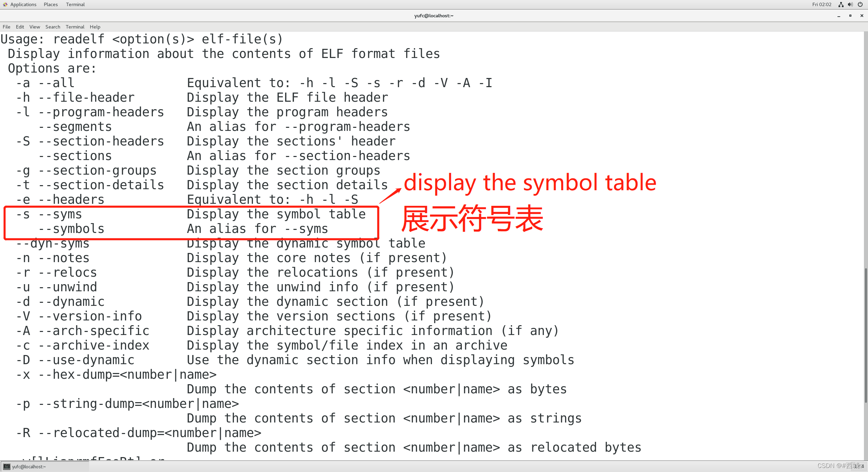Click the '-h --file-header' option text

click(x=75, y=98)
